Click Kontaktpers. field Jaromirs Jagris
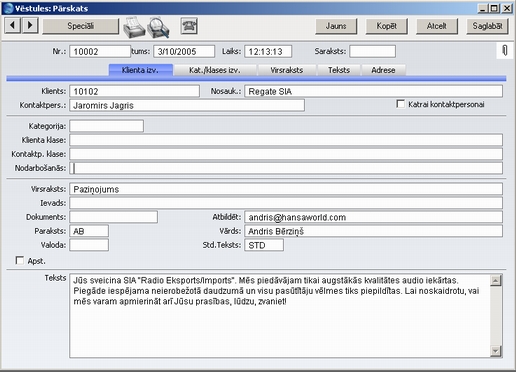Screen dimensions: 516x372 click(x=187, y=105)
